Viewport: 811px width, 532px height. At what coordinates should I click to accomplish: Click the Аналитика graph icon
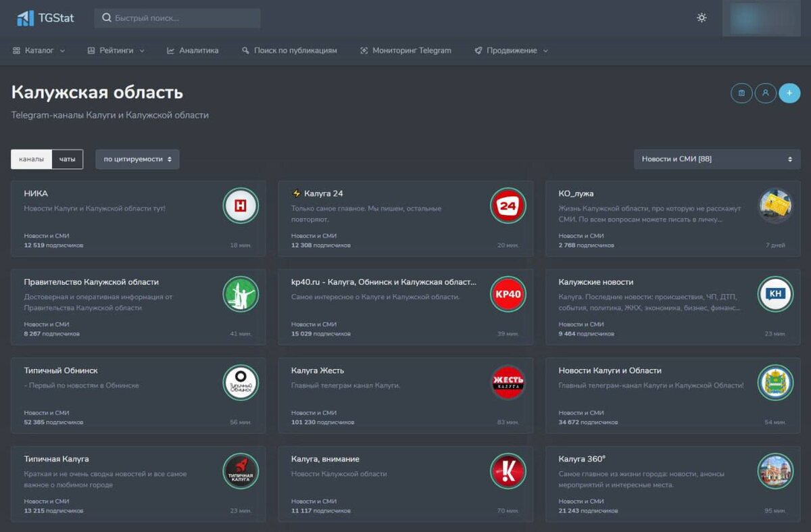[x=171, y=51]
